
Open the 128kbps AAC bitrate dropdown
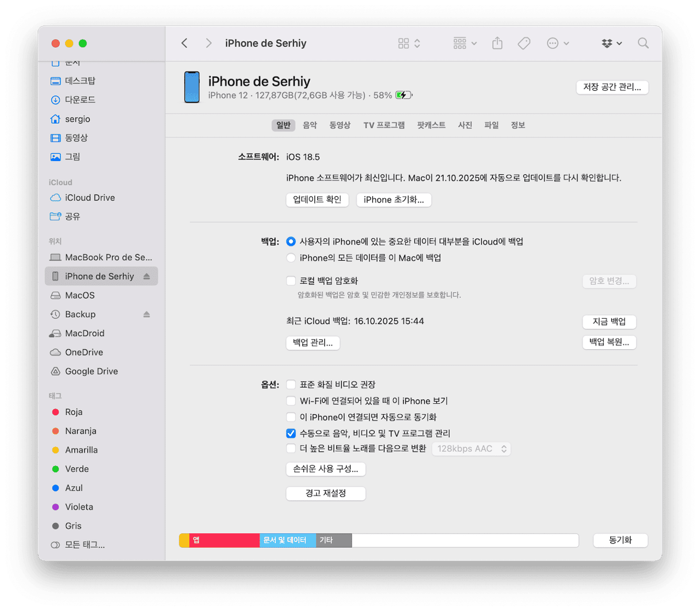[471, 449]
